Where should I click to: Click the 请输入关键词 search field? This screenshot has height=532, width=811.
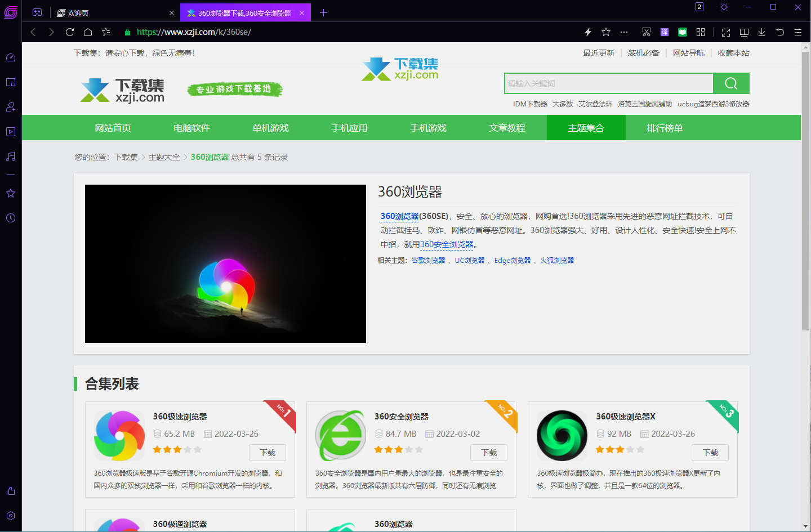coord(609,83)
